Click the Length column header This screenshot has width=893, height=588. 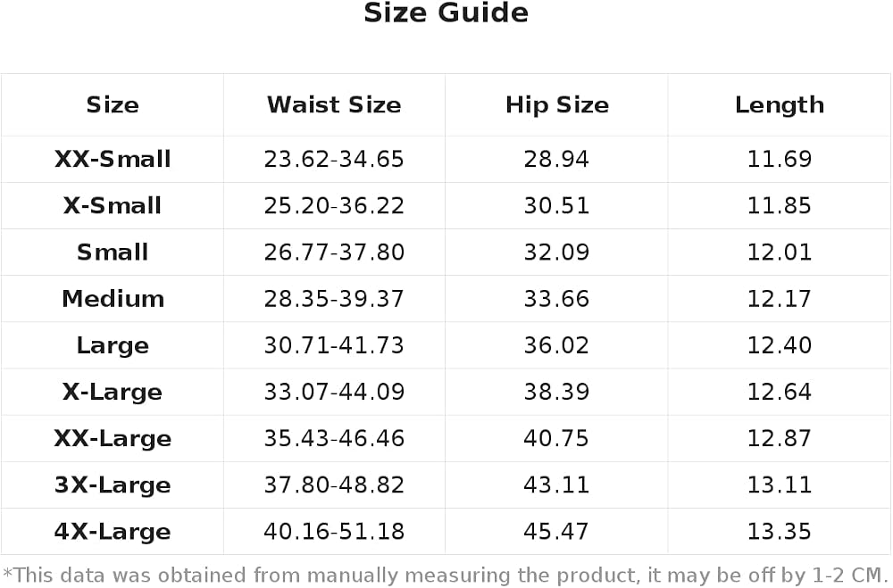[x=780, y=105]
